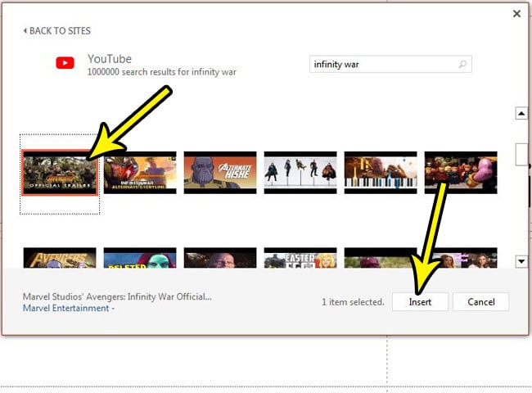Select the Avengers logo thumbnail in second row
Screen dimensions: 532x393
click(60, 258)
